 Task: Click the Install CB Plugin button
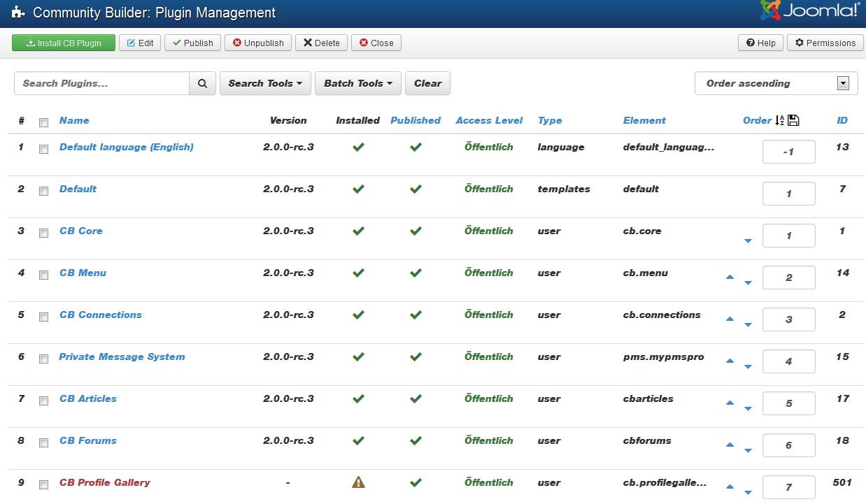64,43
